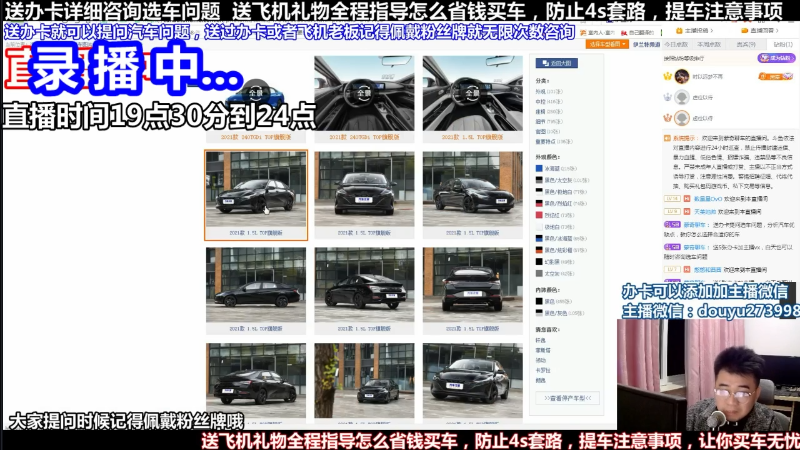Click the third-rank empty avatar with bronze crown
Viewport: 800px width, 450px height.
682,118
